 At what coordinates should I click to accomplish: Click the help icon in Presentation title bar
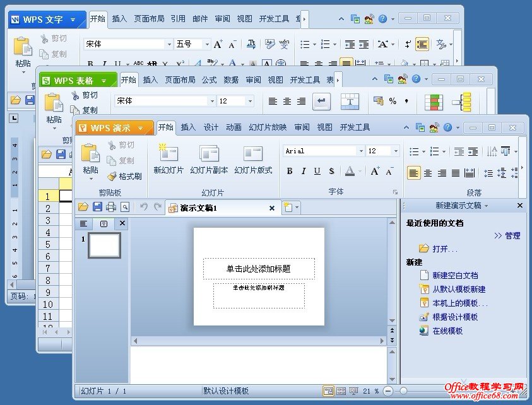pyautogui.click(x=447, y=127)
